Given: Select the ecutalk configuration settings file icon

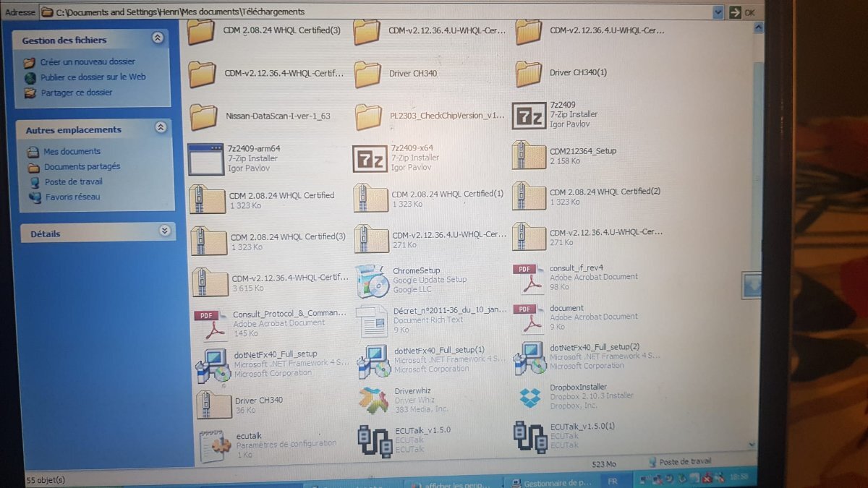Looking at the screenshot, I should [215, 445].
